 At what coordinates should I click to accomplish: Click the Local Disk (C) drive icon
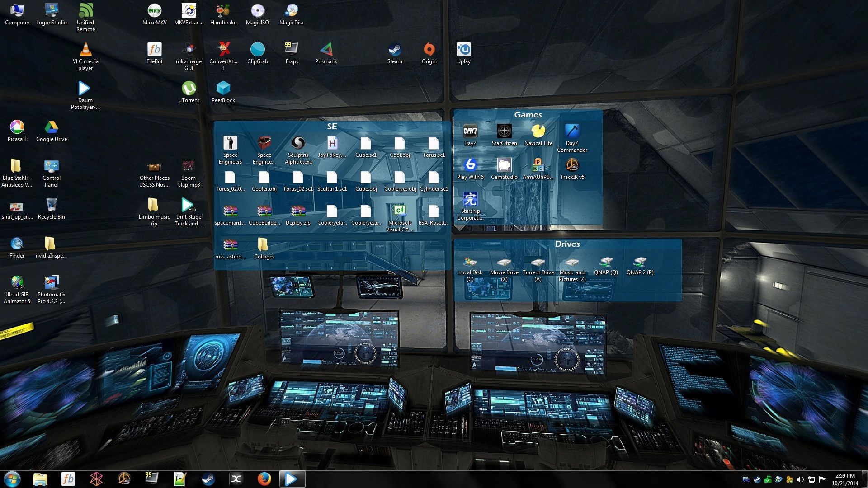tap(470, 262)
